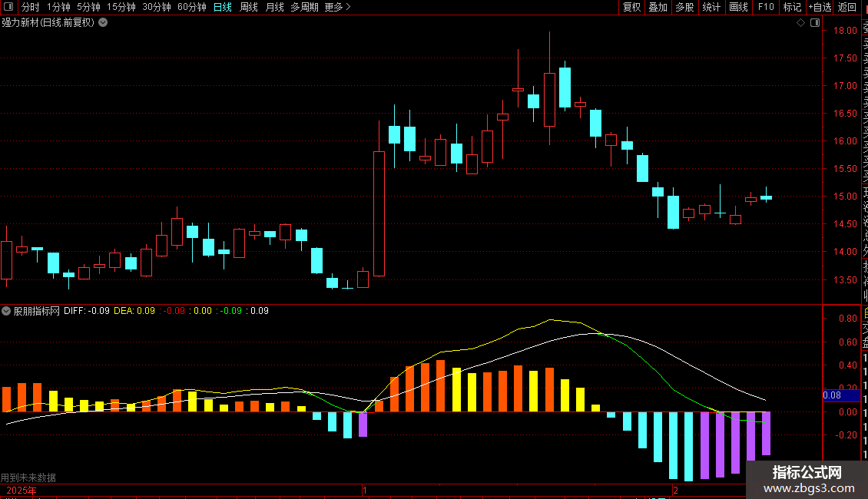868x499 pixels.
Task: Open 多股 multi-stock view
Action: 684,7
